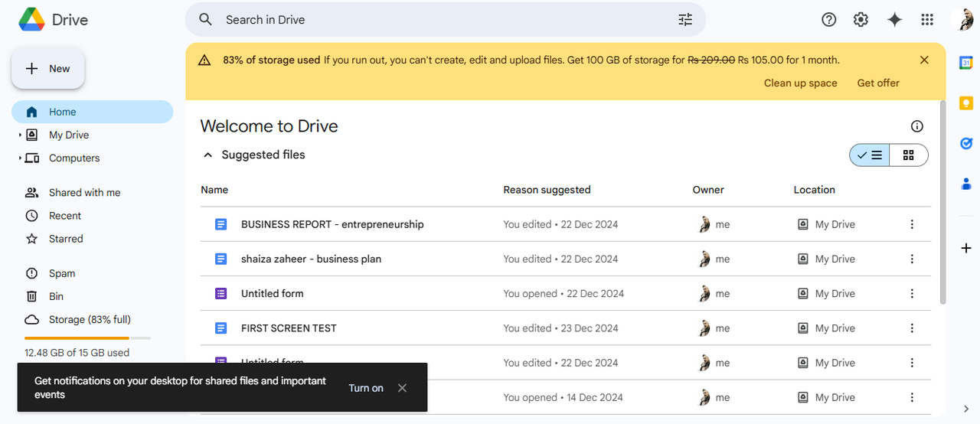
Task: Open Contacts side panel icon
Action: 966,184
